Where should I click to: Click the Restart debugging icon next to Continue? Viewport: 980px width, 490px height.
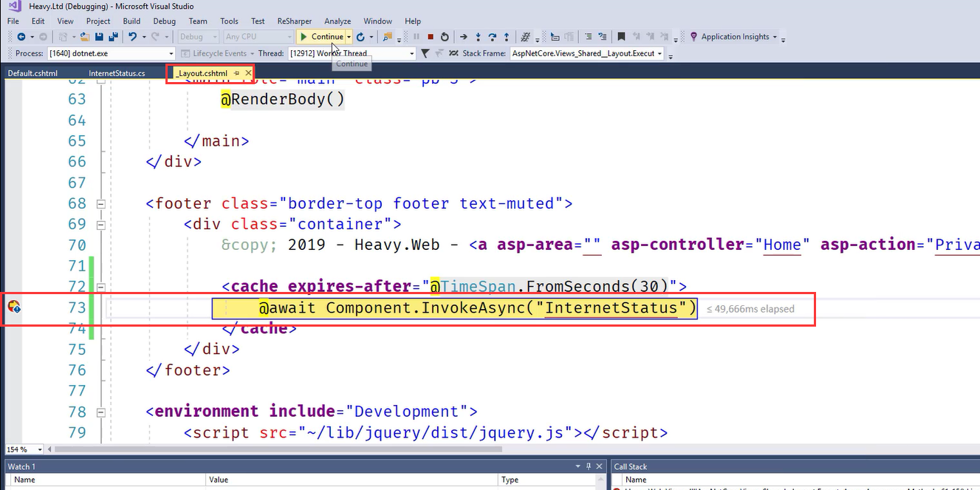(x=360, y=37)
